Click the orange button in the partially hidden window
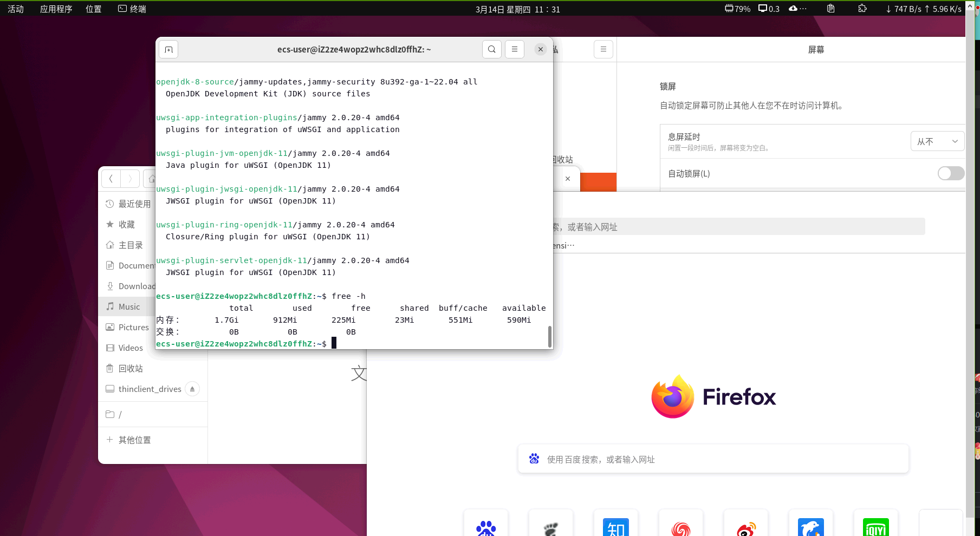This screenshot has height=536, width=980. point(598,182)
